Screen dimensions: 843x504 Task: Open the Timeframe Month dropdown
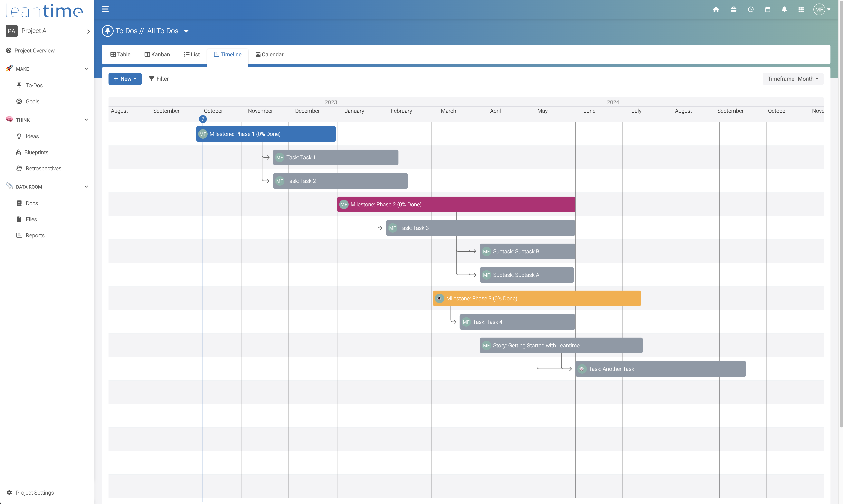[793, 79]
